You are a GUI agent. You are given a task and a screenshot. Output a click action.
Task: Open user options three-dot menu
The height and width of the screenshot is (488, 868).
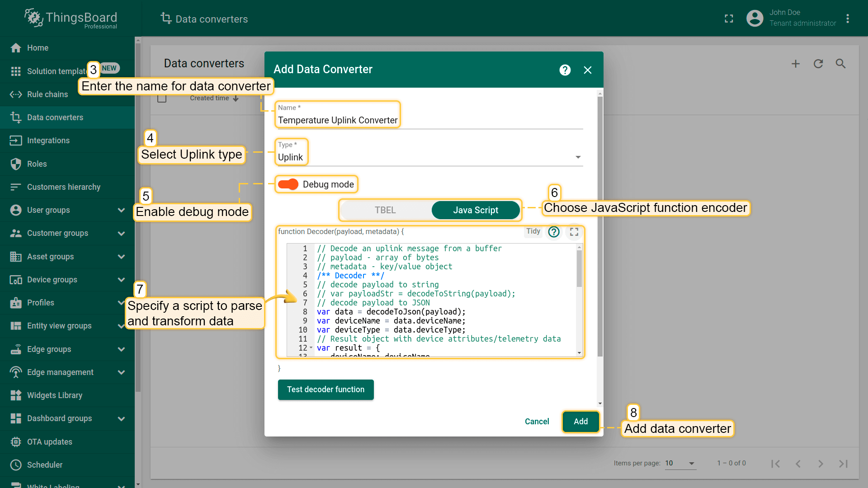(848, 19)
